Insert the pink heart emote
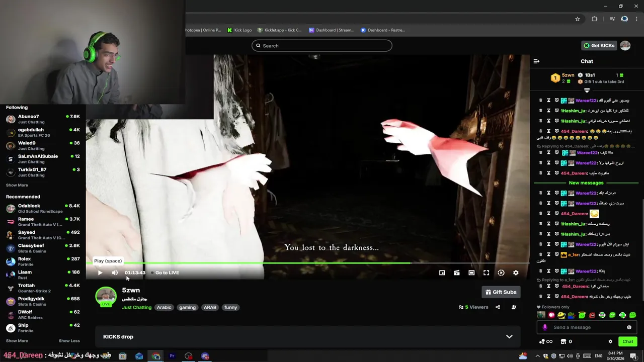Image resolution: width=644 pixels, height=362 pixels. point(551,315)
